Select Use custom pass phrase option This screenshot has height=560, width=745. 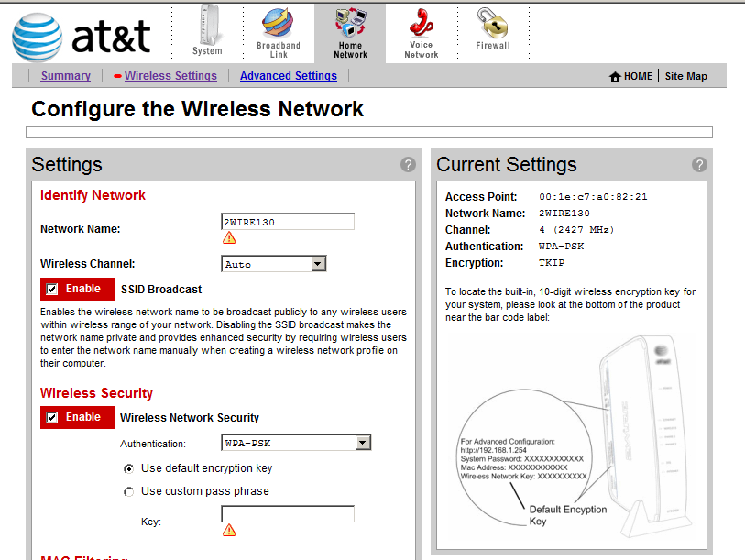[x=128, y=491]
